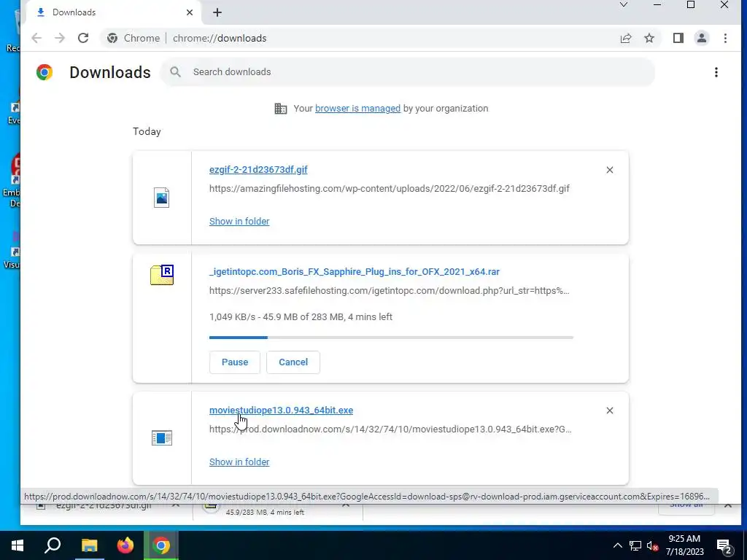Image resolution: width=747 pixels, height=560 pixels.
Task: Open Windows taskbar search
Action: (x=53, y=545)
